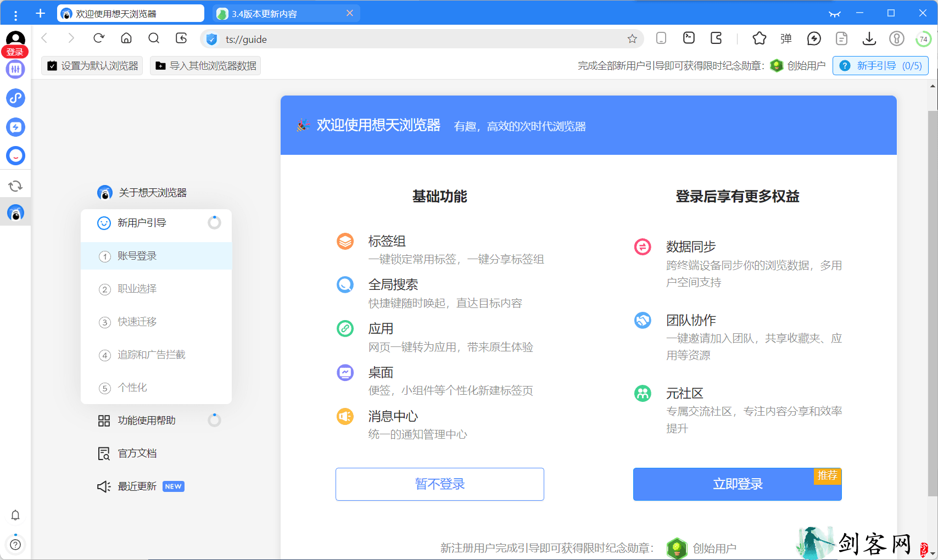
Task: Click the lightning speed toolbar icon
Action: pyautogui.click(x=814, y=38)
